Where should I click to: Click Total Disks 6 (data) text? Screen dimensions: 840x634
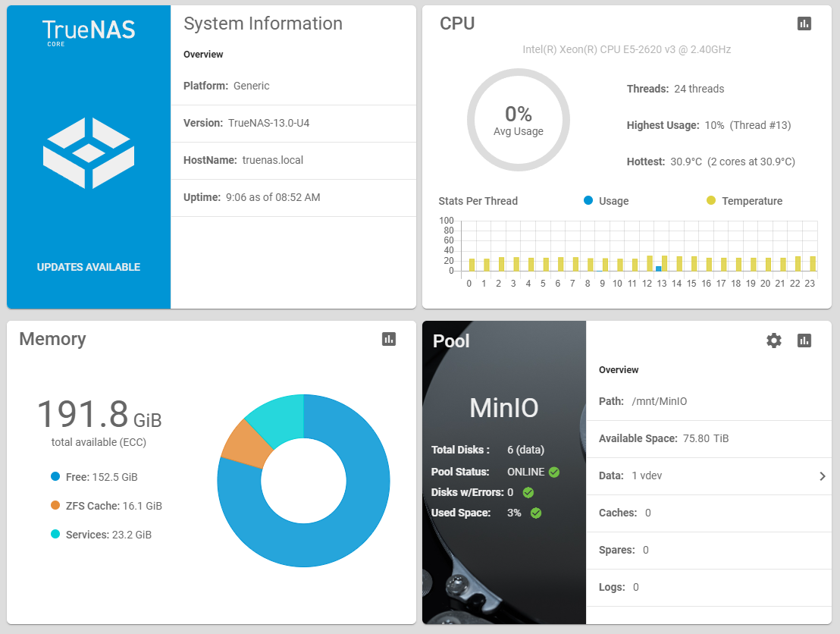[x=487, y=450]
